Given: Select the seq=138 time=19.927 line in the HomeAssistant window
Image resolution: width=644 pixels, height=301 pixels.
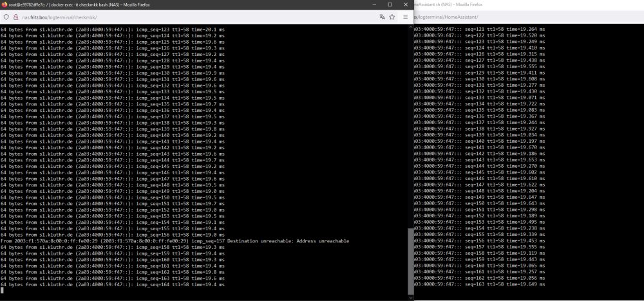Looking at the screenshot, I should [480, 129].
